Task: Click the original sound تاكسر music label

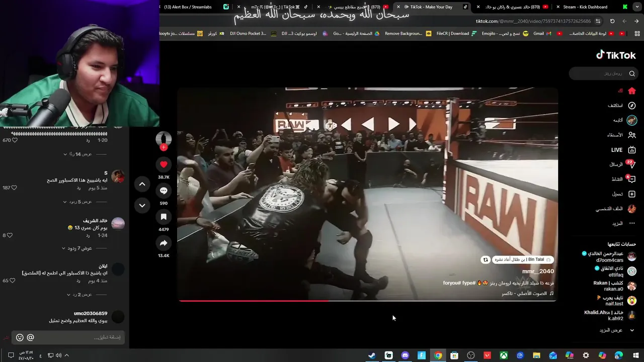Action: click(x=528, y=293)
